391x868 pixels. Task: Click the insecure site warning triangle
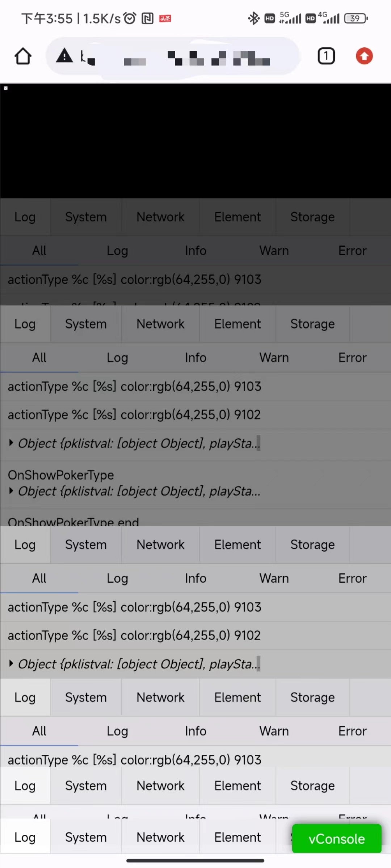coord(64,56)
